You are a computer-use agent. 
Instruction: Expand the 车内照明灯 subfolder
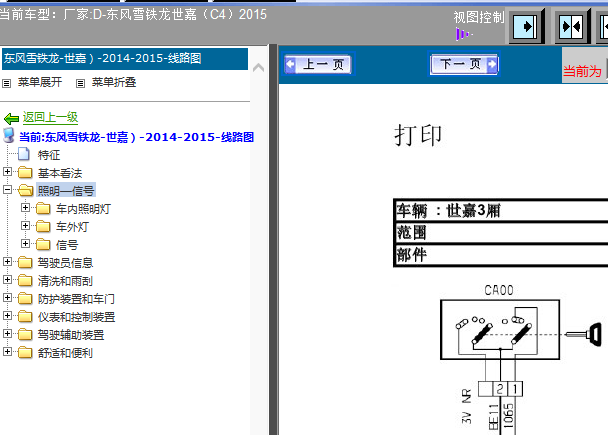coord(25,208)
